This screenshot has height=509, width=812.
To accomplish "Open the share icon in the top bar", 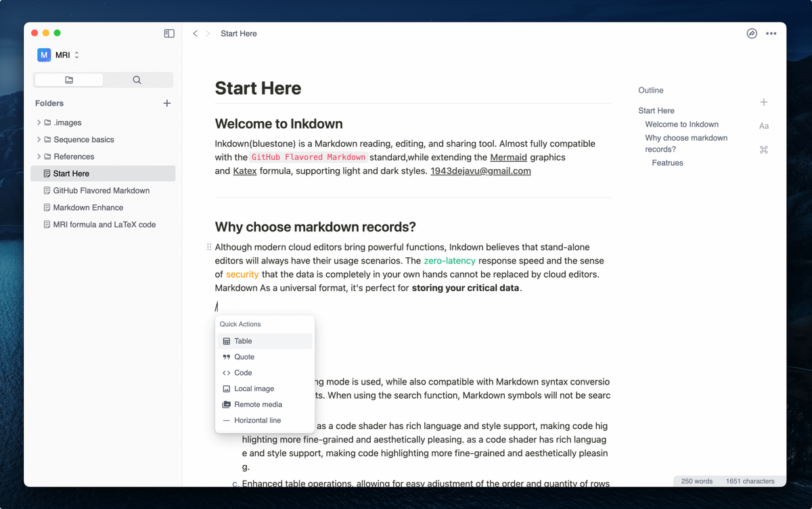I will coord(752,33).
